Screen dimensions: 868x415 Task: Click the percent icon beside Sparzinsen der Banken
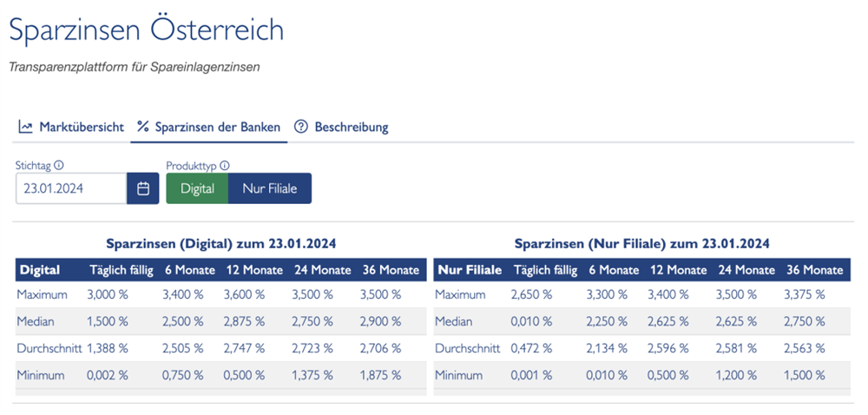click(x=143, y=127)
